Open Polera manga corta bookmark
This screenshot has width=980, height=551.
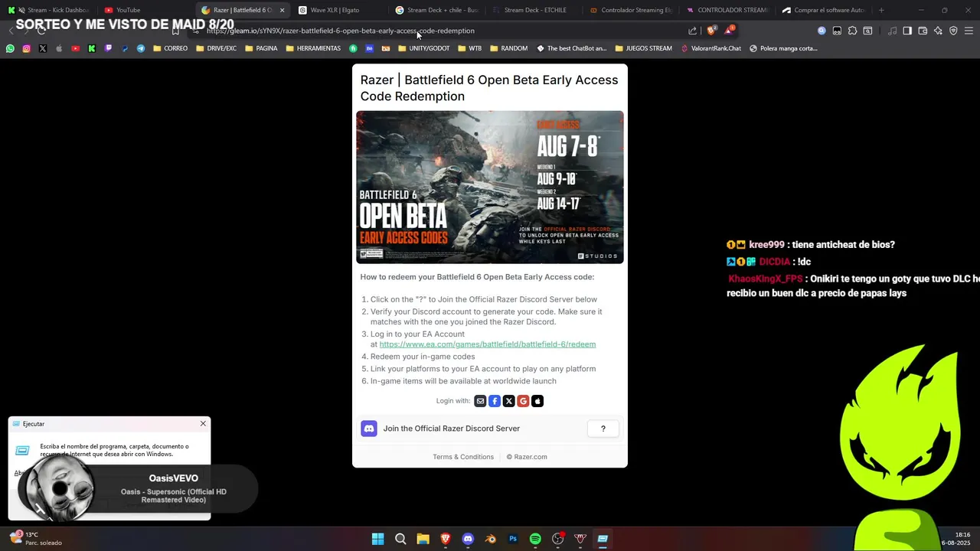coord(783,48)
